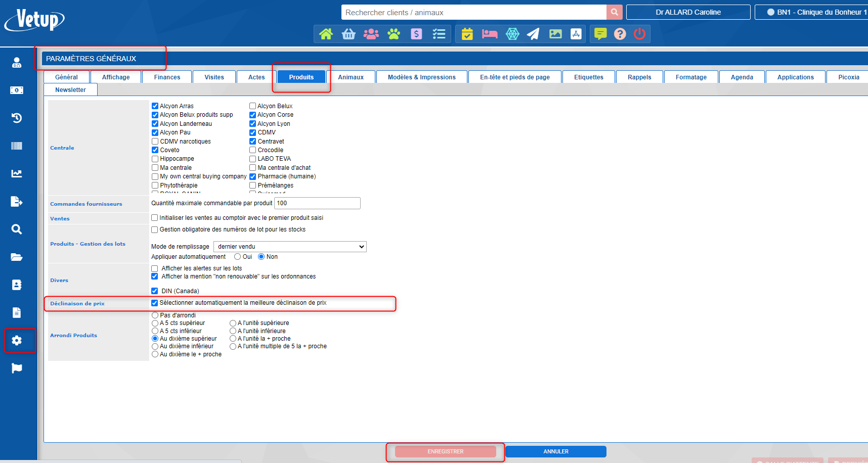Select the clients group icon
Image resolution: width=868 pixels, height=463 pixels.
(x=371, y=34)
